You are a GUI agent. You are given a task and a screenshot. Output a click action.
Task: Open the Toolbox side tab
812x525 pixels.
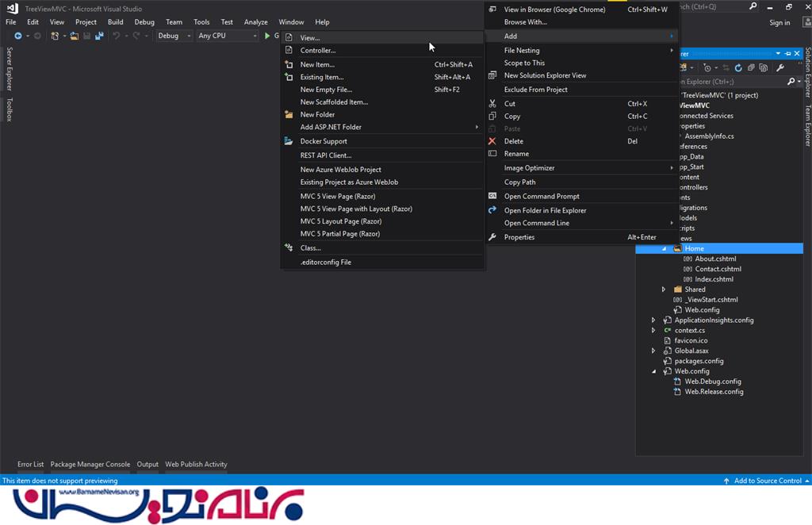pos(9,109)
